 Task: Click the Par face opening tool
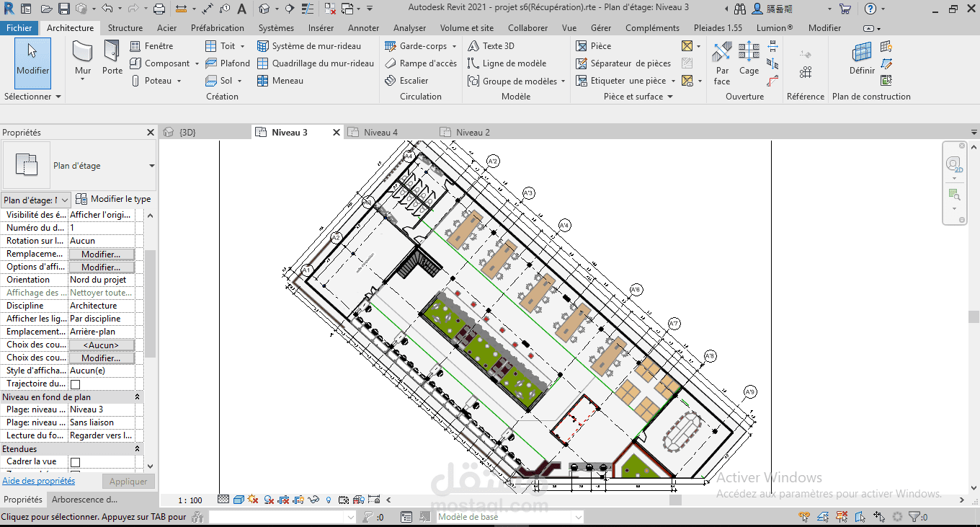[722, 63]
